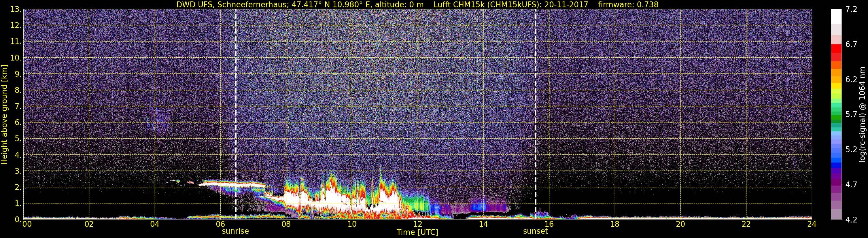Click the y-axis tick label '13.'
The height and width of the screenshot is (238, 868).
click(x=16, y=10)
